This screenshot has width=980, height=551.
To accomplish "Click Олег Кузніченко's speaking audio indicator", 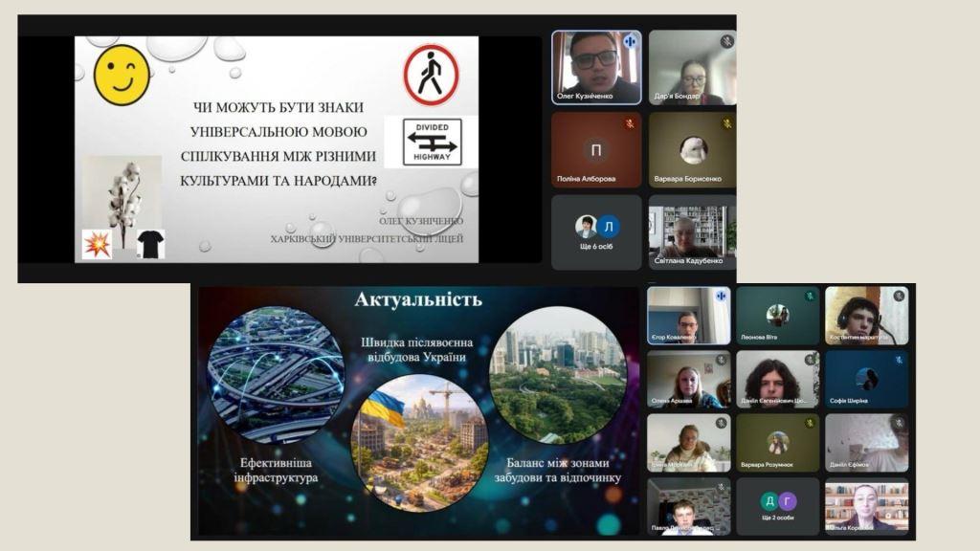I will coord(630,42).
